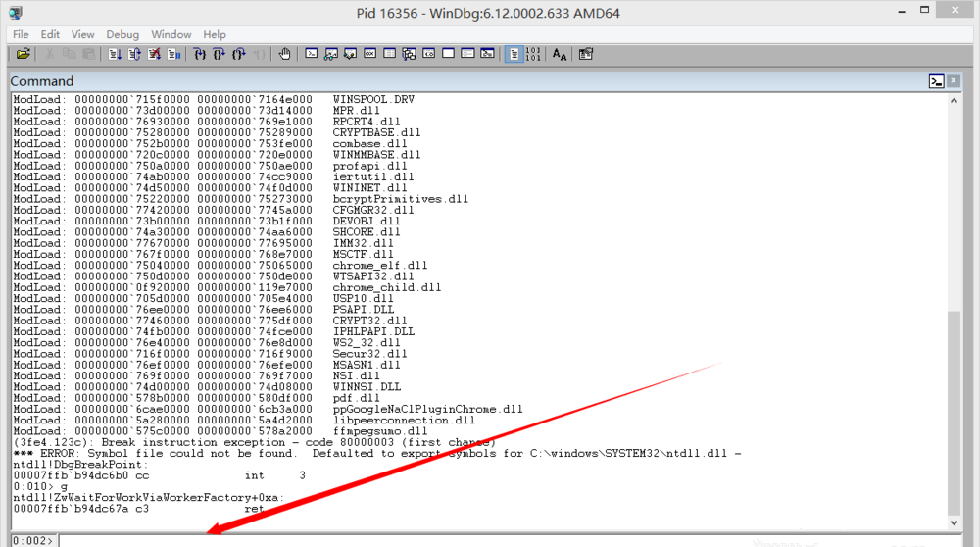The height and width of the screenshot is (547, 980).
Task: Click the '0:010> g' command line
Action: click(40, 486)
